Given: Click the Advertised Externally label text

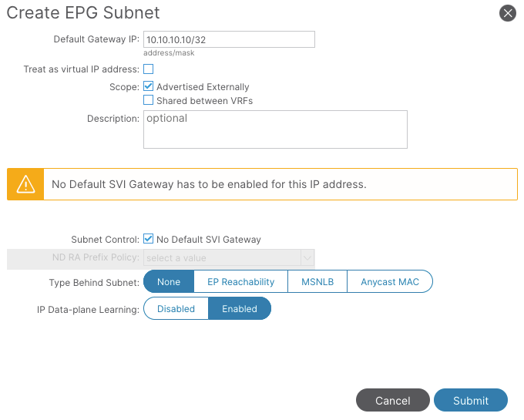Looking at the screenshot, I should click(203, 87).
